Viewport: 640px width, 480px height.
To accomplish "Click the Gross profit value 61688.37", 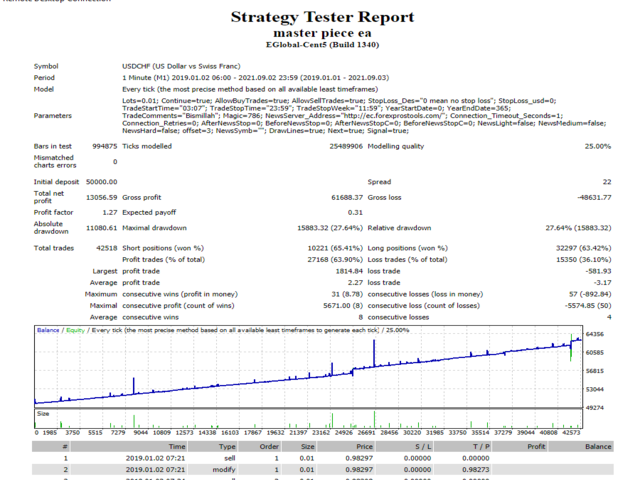I will pyautogui.click(x=347, y=197).
